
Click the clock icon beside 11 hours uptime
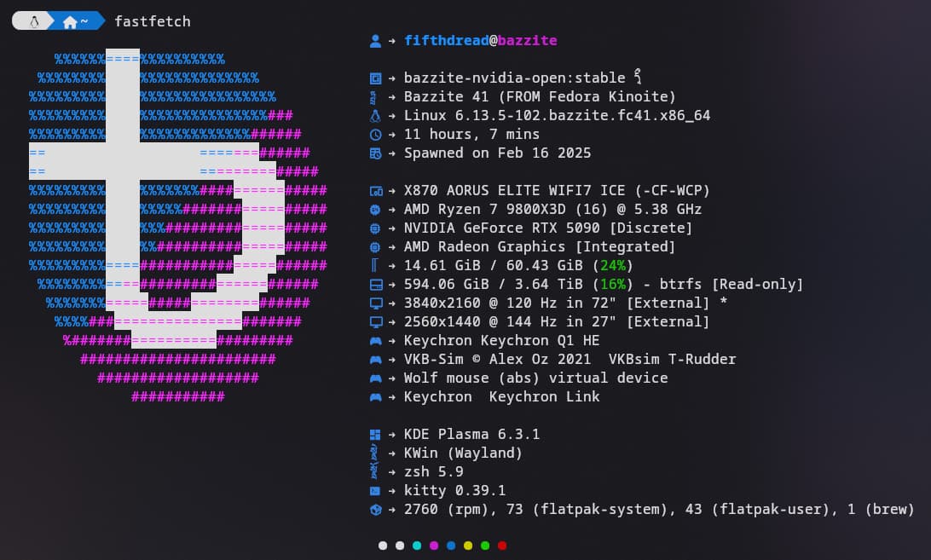[x=375, y=135]
